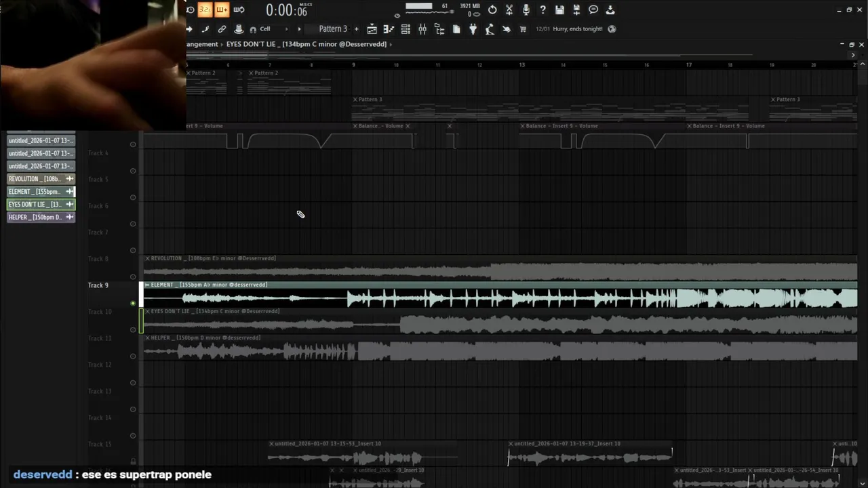
Task: Open the HELPER clip menu icon
Action: (147, 338)
